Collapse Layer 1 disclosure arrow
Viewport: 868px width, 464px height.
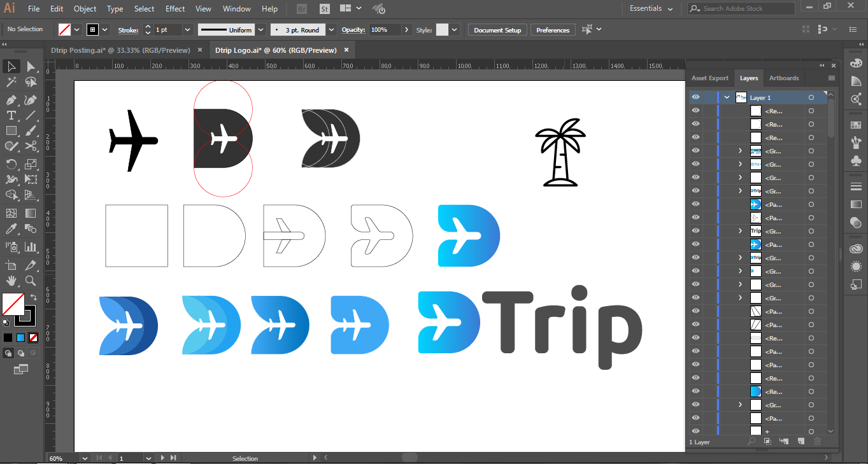(727, 97)
